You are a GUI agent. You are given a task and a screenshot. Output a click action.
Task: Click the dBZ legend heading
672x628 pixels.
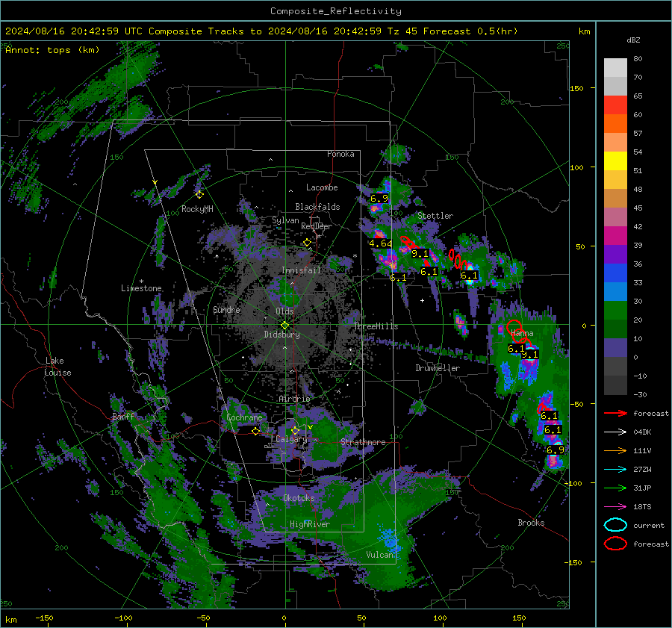pyautogui.click(x=633, y=40)
